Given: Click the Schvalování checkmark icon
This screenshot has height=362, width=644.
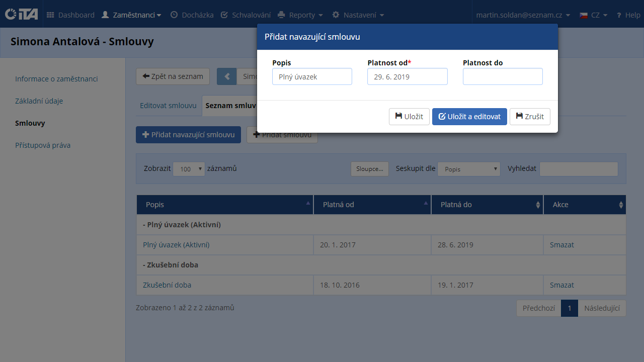Looking at the screenshot, I should pyautogui.click(x=224, y=15).
